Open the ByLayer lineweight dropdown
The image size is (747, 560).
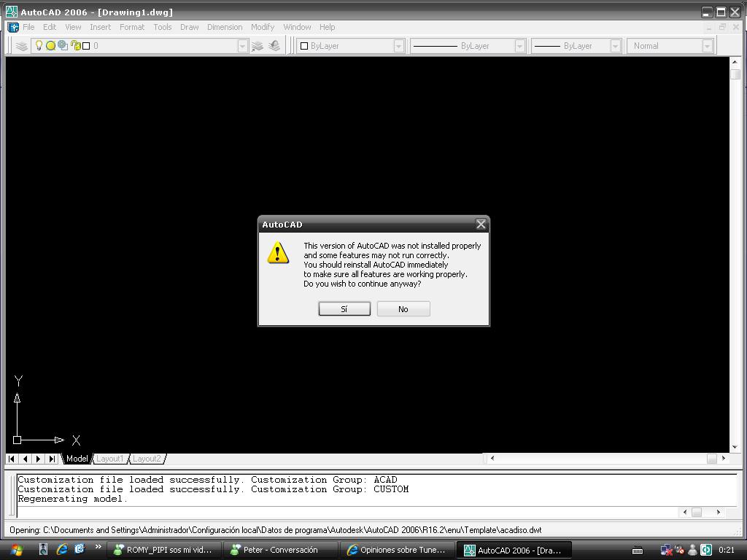(615, 46)
